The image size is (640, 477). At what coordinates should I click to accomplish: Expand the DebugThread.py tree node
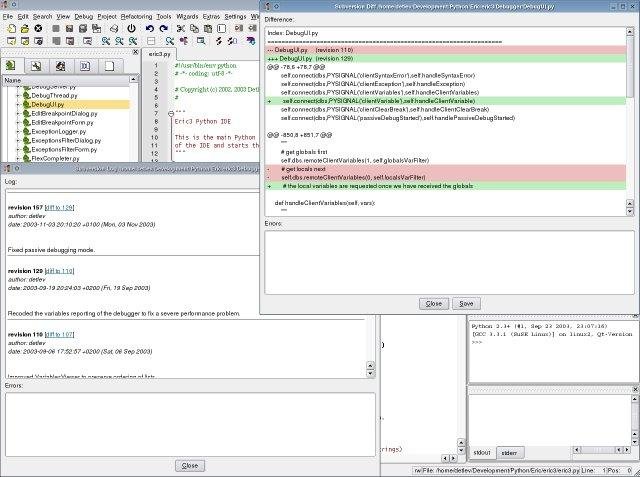click(18, 95)
